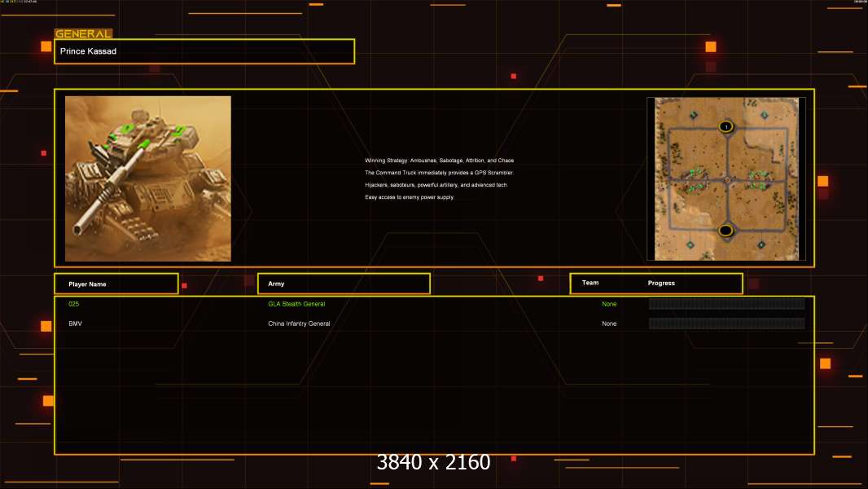Image resolution: width=868 pixels, height=489 pixels.
Task: Click the GENERAL heading label
Action: pos(84,33)
